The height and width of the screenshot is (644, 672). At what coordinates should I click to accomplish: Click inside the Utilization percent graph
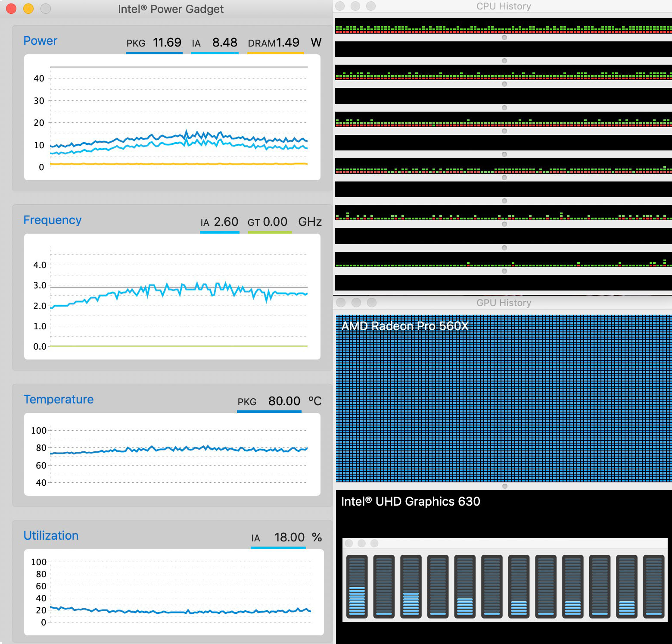click(174, 592)
